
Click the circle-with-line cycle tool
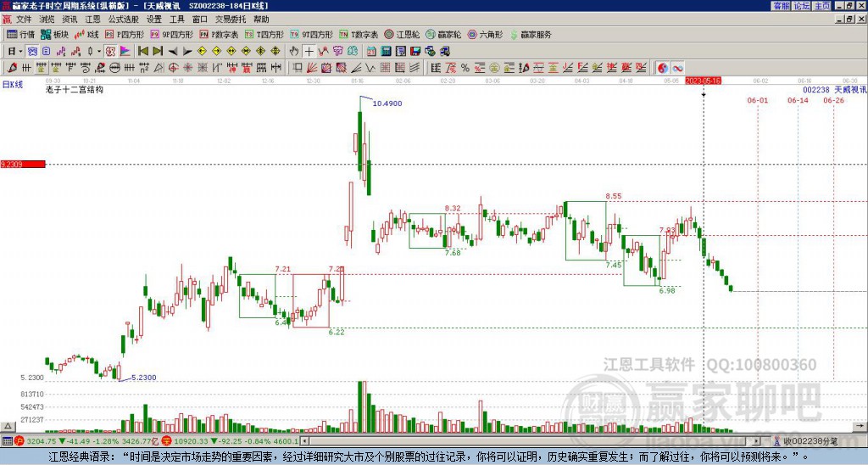pyautogui.click(x=114, y=68)
